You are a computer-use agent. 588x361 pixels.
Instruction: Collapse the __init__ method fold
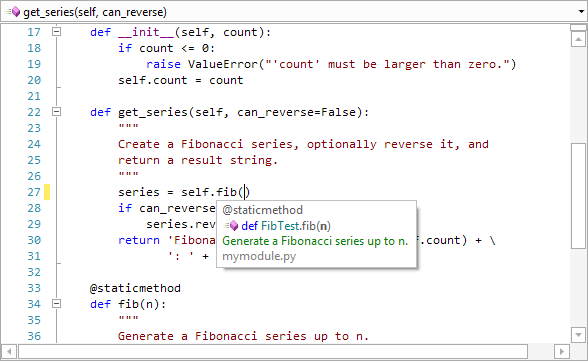pos(56,31)
